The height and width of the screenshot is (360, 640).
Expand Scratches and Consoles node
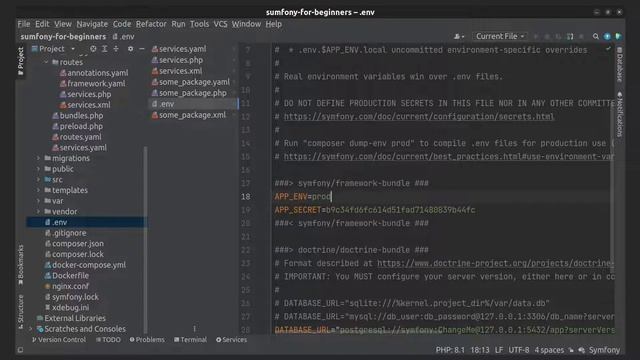pos(31,329)
